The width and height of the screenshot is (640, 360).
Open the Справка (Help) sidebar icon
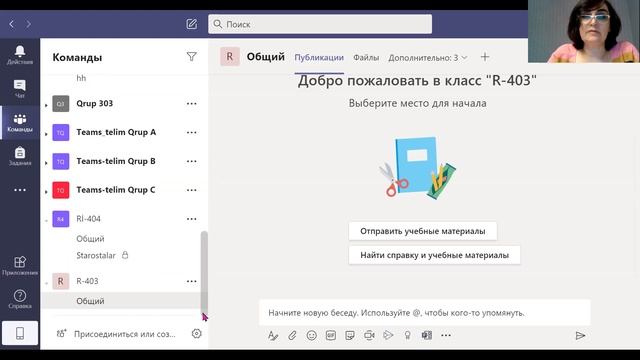20,299
